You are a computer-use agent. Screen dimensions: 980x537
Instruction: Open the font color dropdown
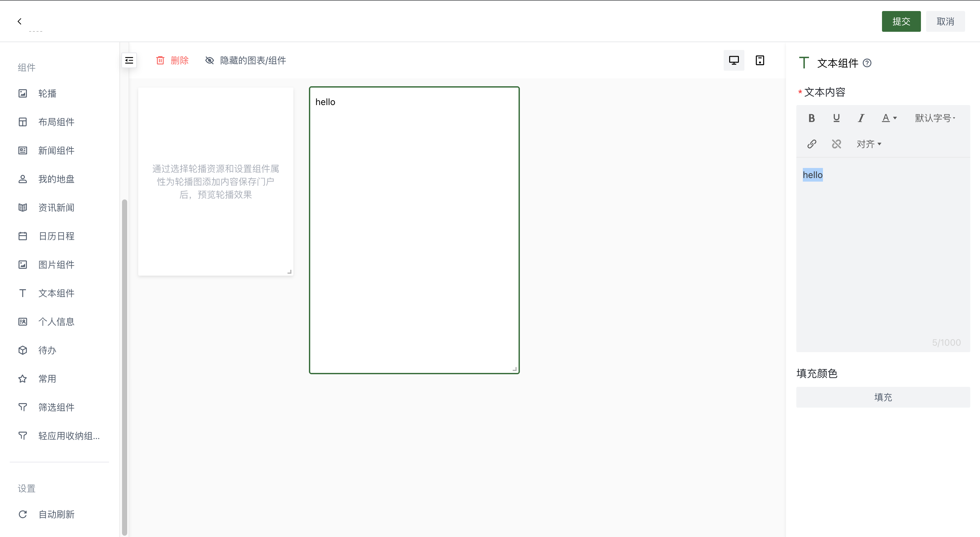pos(889,118)
